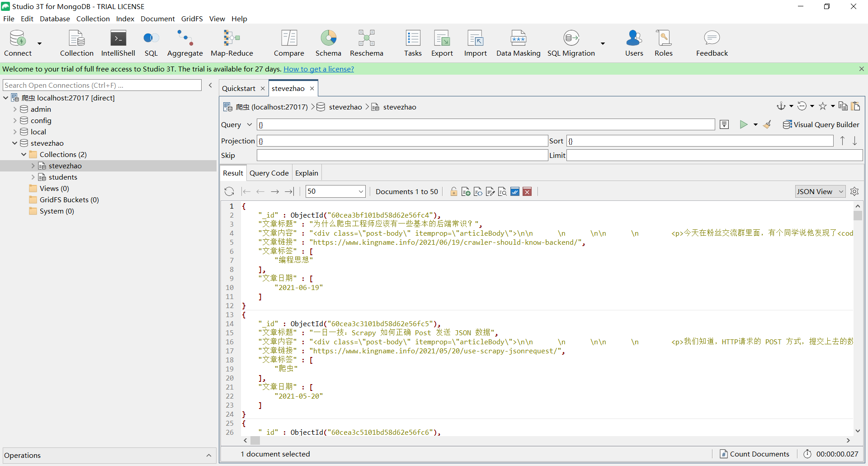
Task: Expand the admin database node
Action: pos(15,109)
